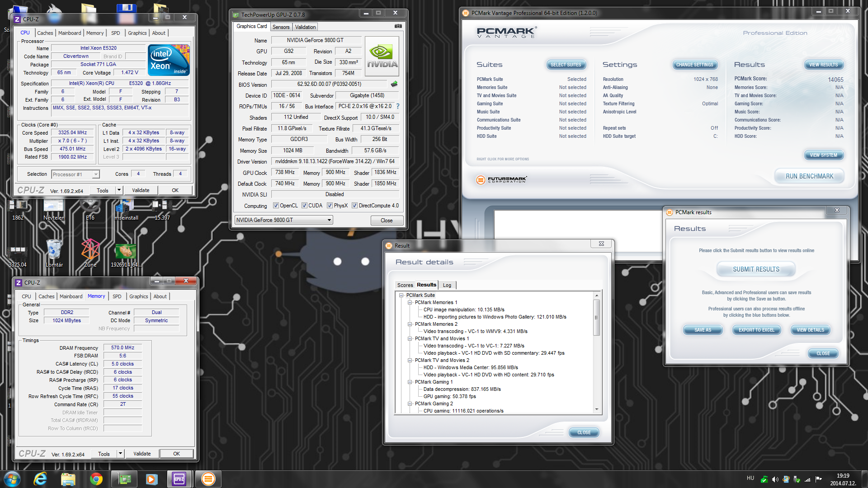Open Windows Explorer from the taskbar
Image resolution: width=868 pixels, height=488 pixels.
point(68,479)
